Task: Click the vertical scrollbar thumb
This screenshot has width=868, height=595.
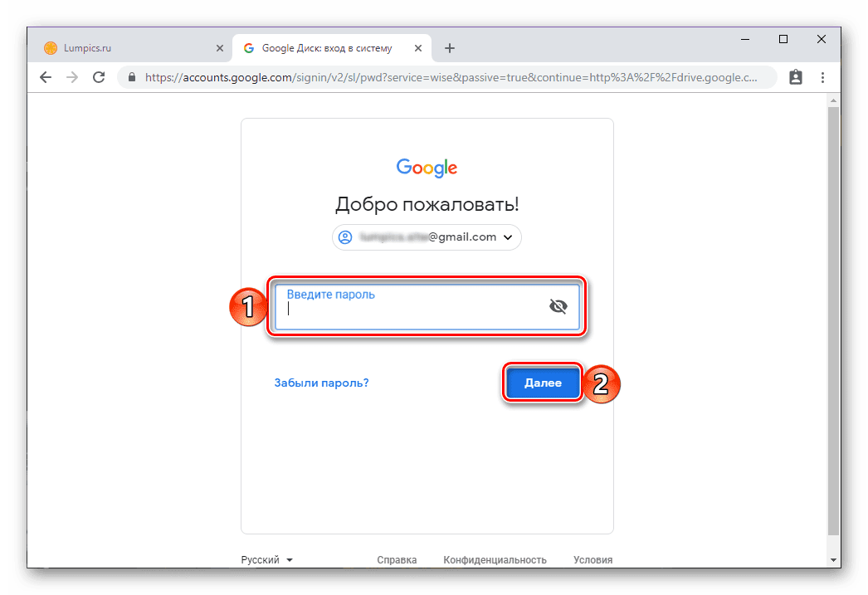Action: pos(833,321)
